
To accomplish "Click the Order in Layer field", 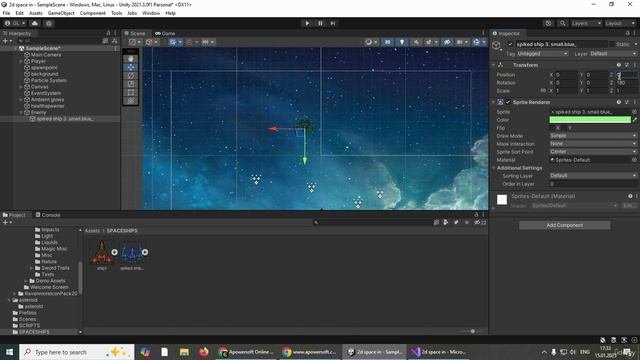I will pyautogui.click(x=593, y=184).
